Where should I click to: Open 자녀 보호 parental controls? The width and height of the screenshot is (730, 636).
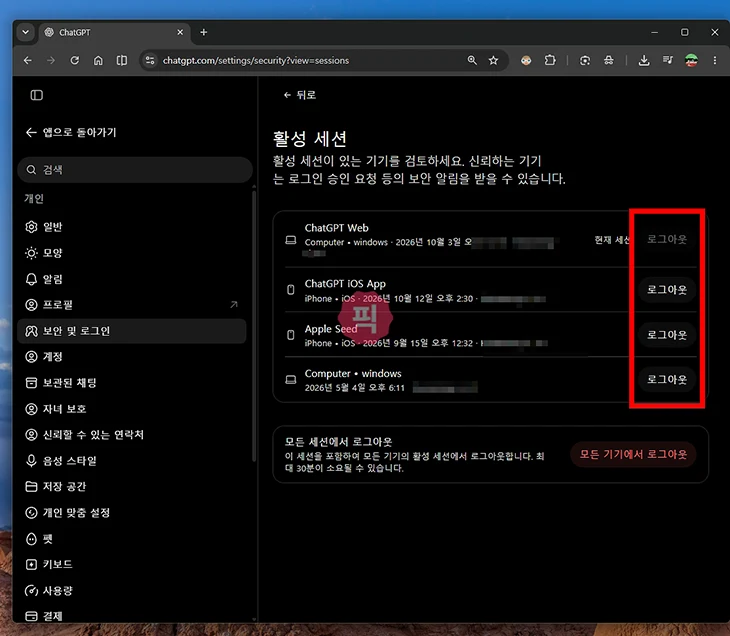click(132, 409)
